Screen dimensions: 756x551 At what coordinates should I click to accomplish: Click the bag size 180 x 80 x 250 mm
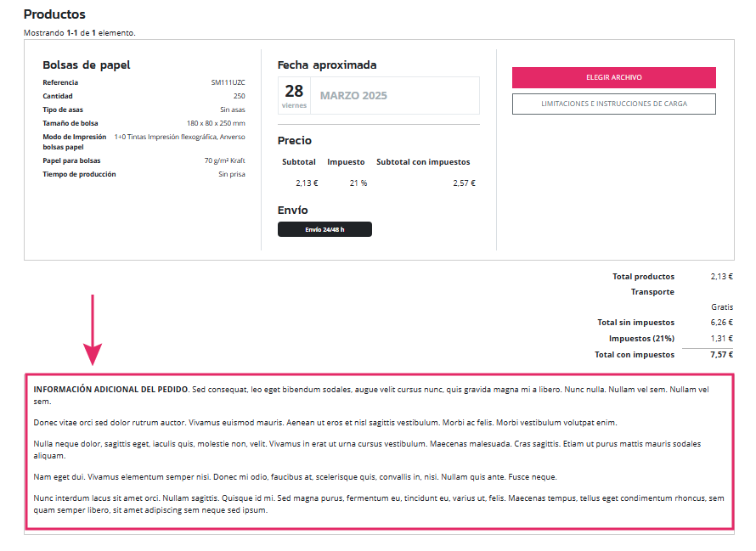pos(216,123)
